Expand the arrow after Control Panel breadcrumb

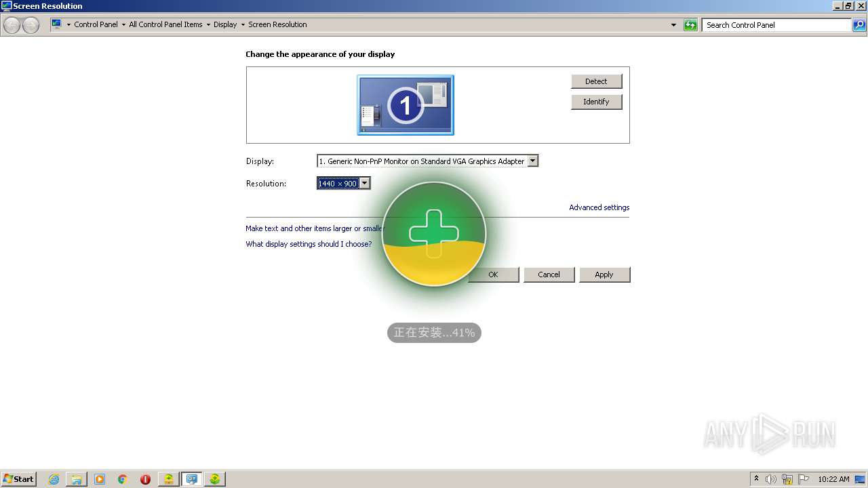123,24
